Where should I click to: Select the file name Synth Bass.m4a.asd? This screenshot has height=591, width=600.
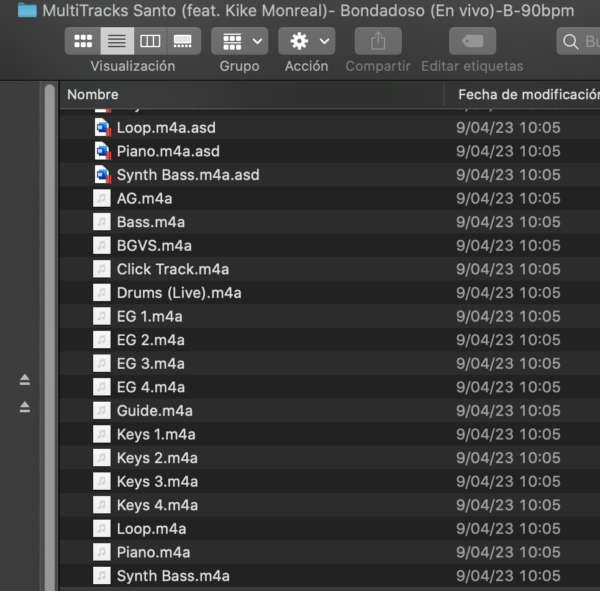188,175
